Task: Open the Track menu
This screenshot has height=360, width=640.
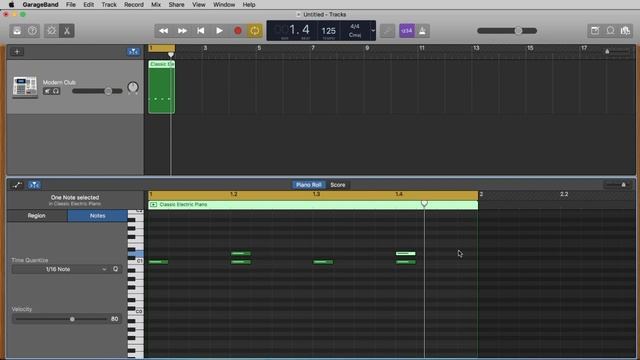Action: (109, 4)
